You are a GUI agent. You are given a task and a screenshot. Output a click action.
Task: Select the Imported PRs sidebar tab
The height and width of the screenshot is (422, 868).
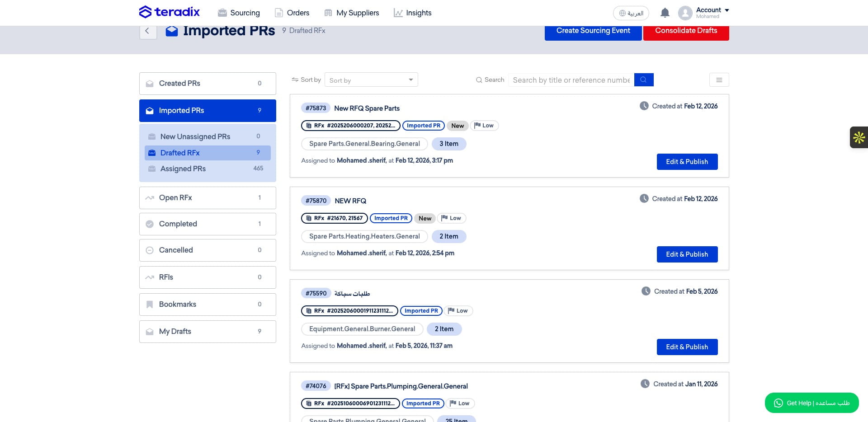[208, 111]
